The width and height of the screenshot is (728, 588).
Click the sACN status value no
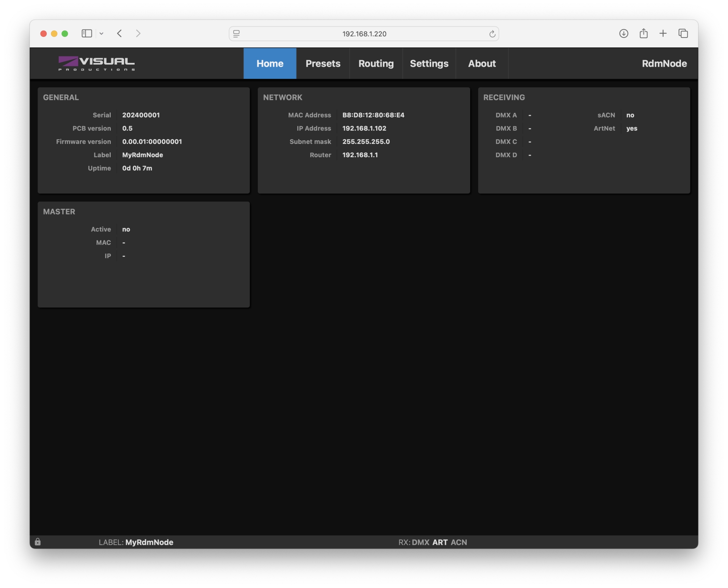click(x=630, y=115)
